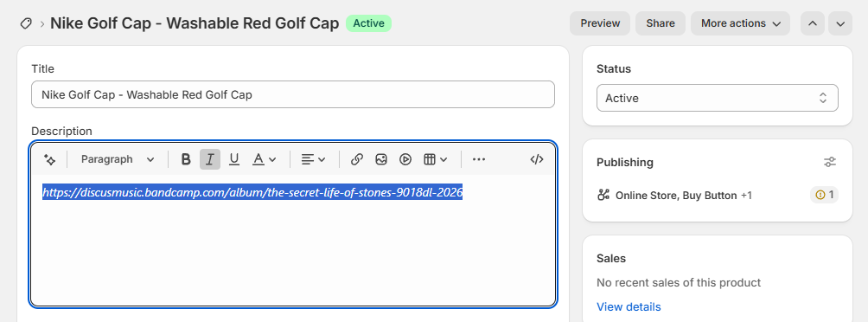Toggle italic formatting
Screen dimensions: 868x322
tap(210, 159)
